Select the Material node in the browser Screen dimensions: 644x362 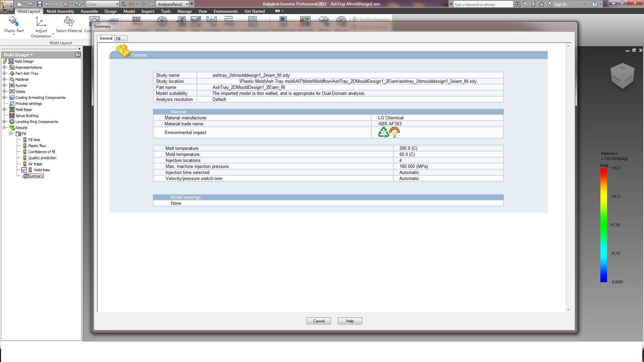tap(22, 79)
